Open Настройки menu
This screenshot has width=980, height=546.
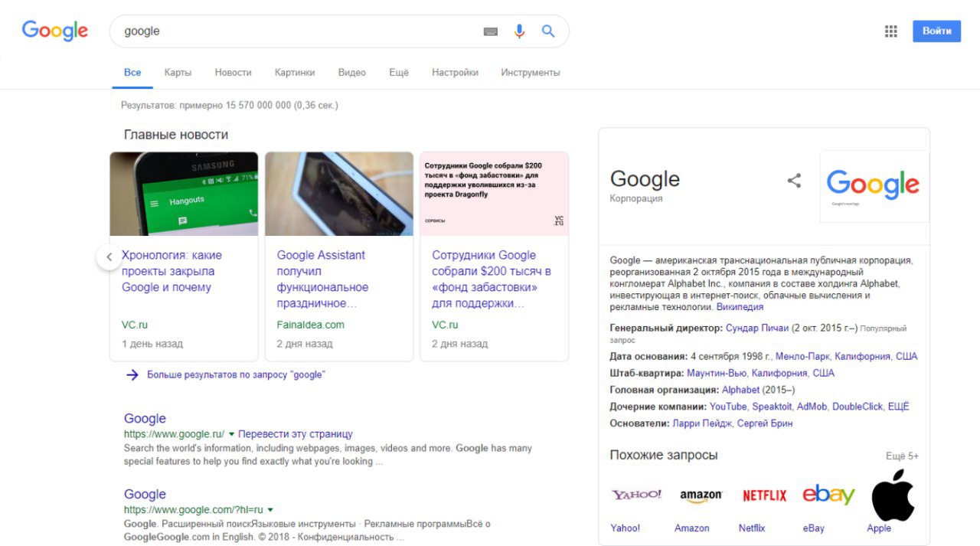pyautogui.click(x=455, y=73)
